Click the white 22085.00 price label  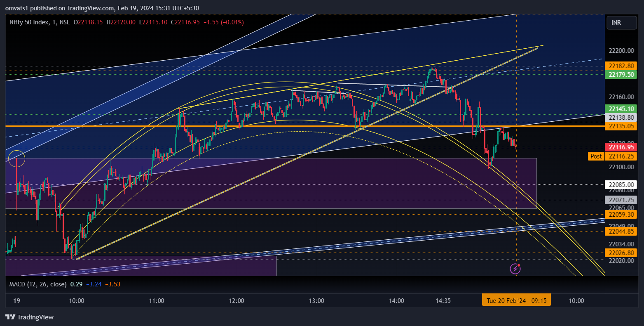pos(621,184)
